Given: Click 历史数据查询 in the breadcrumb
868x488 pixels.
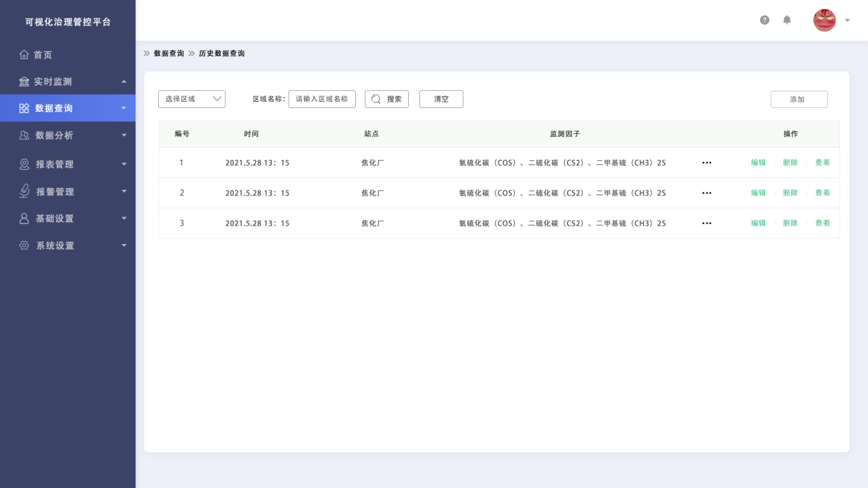Looking at the screenshot, I should (221, 54).
